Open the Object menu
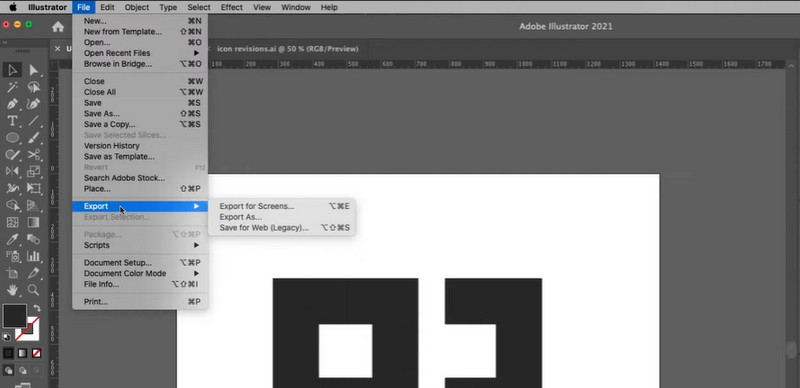Screen dimensions: 800x388 tap(137, 7)
